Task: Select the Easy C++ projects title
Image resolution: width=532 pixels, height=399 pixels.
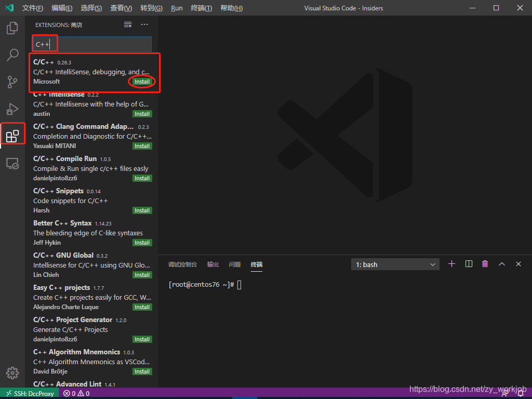Action: point(61,288)
